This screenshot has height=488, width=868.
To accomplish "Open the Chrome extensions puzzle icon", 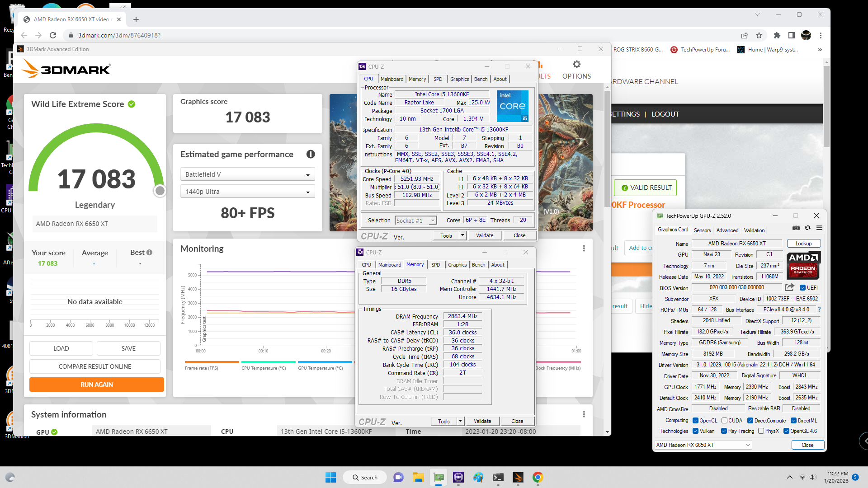I will point(777,35).
